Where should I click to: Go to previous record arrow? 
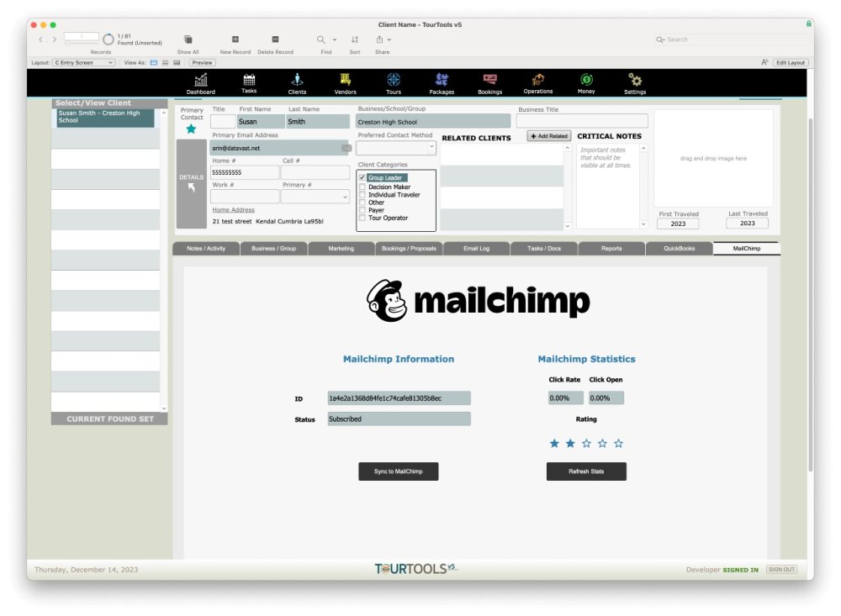(40, 39)
